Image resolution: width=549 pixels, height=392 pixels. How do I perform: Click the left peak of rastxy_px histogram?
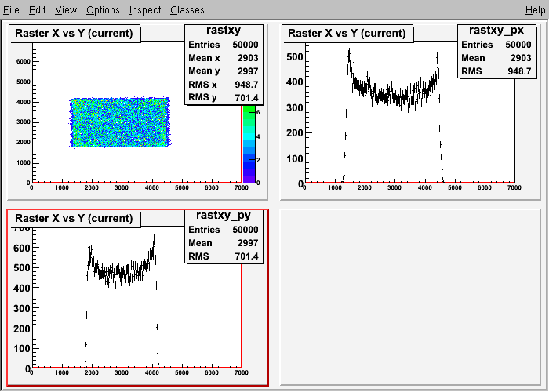click(349, 56)
